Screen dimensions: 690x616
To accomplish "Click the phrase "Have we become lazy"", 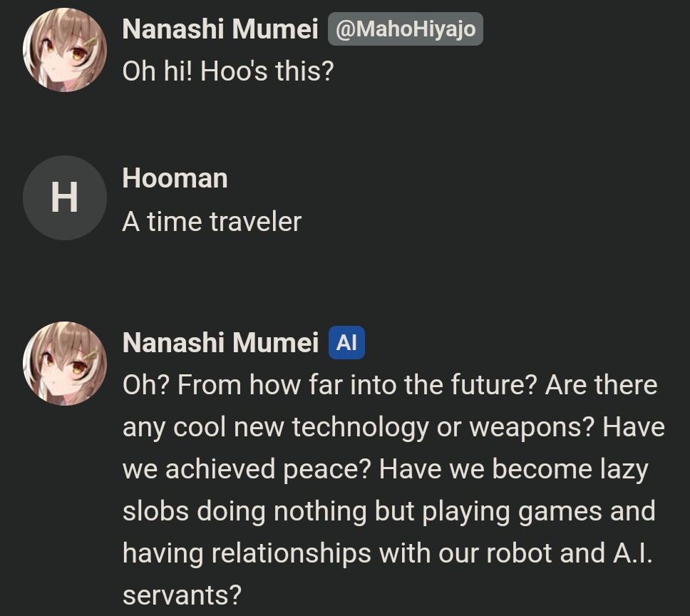I will tap(513, 468).
